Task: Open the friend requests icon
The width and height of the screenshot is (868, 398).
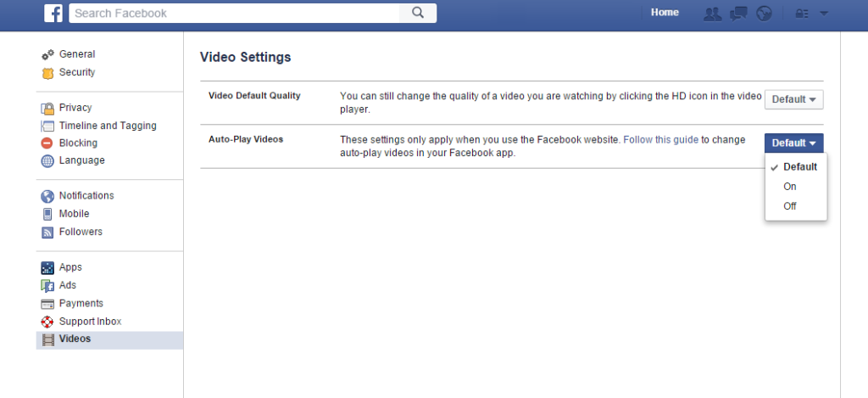Action: [x=713, y=14]
